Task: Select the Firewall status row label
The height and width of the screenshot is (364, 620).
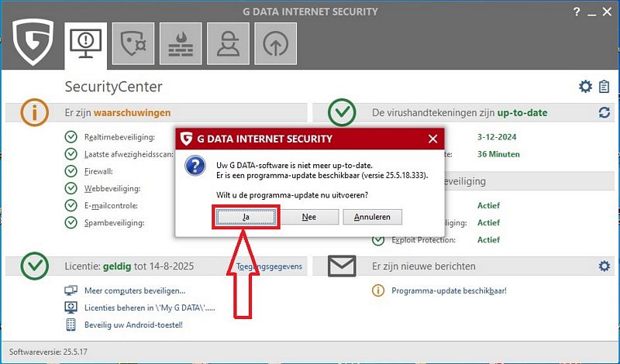Action: coord(98,171)
